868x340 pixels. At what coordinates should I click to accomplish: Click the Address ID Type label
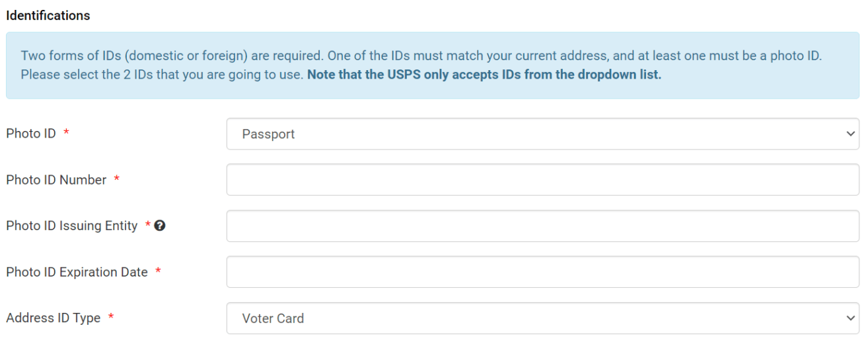point(54,318)
